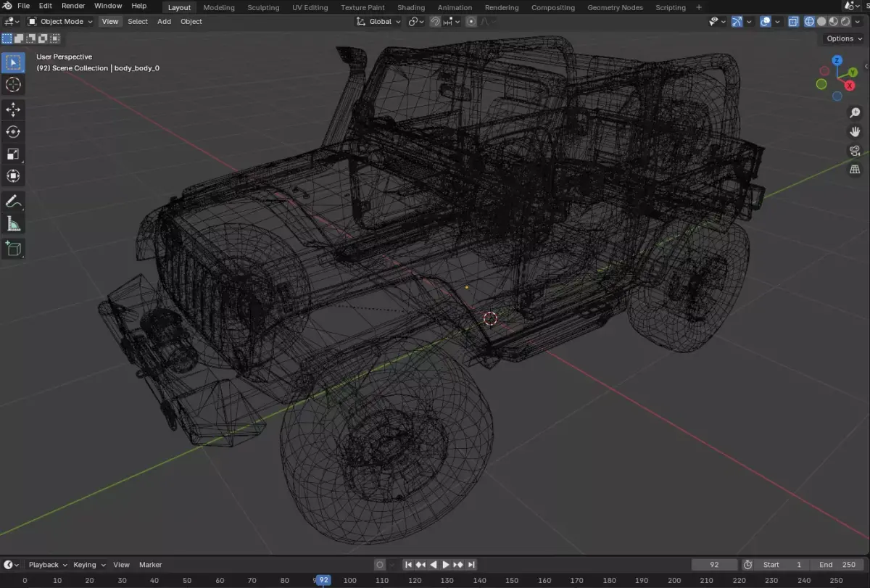Pick the Add Cube tool
The image size is (870, 588).
click(x=13, y=249)
